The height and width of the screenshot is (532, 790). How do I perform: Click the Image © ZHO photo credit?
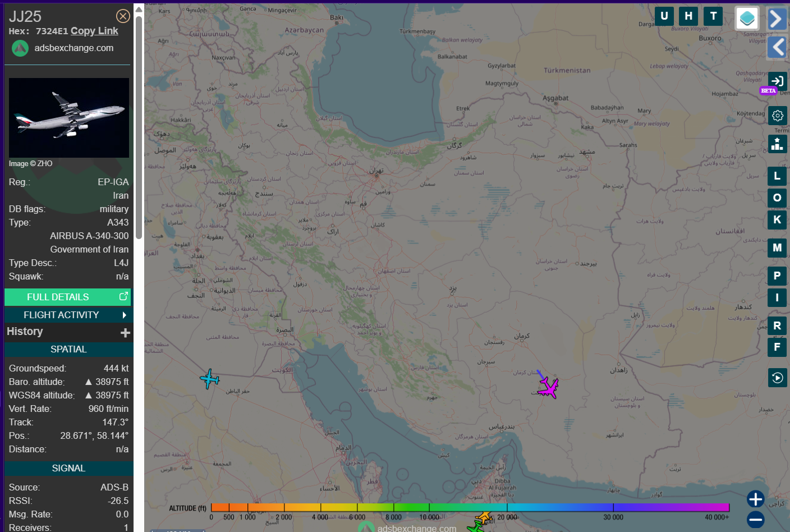coord(31,164)
